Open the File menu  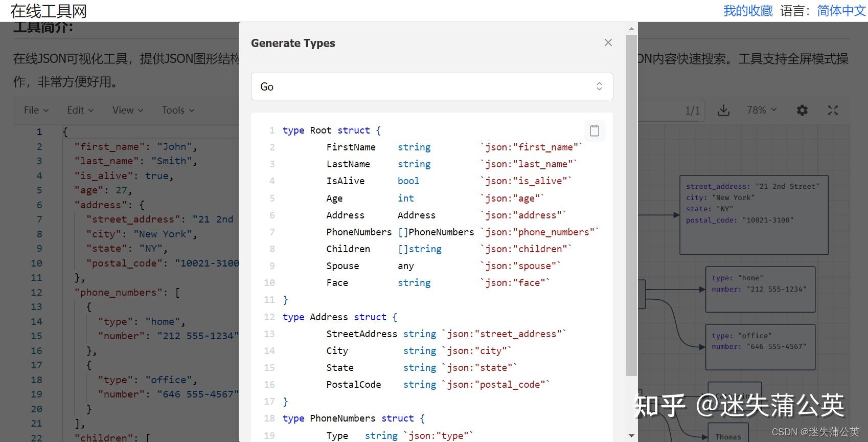[x=36, y=110]
